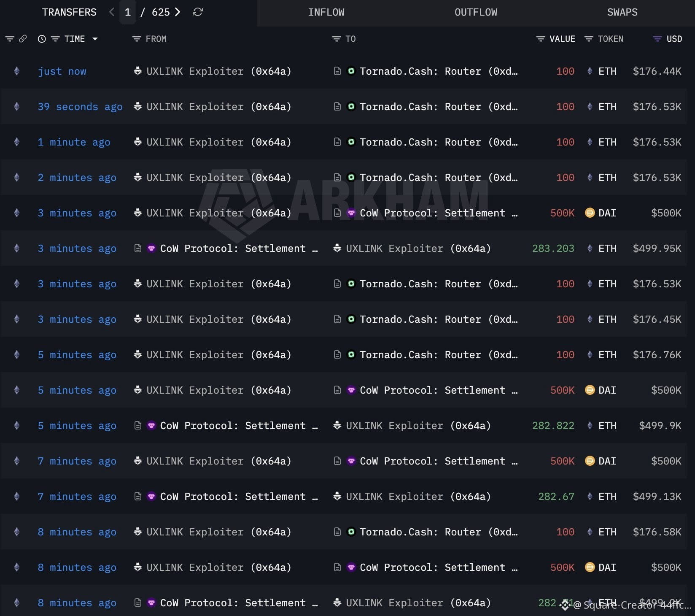Click the 625 total pages label

[161, 12]
